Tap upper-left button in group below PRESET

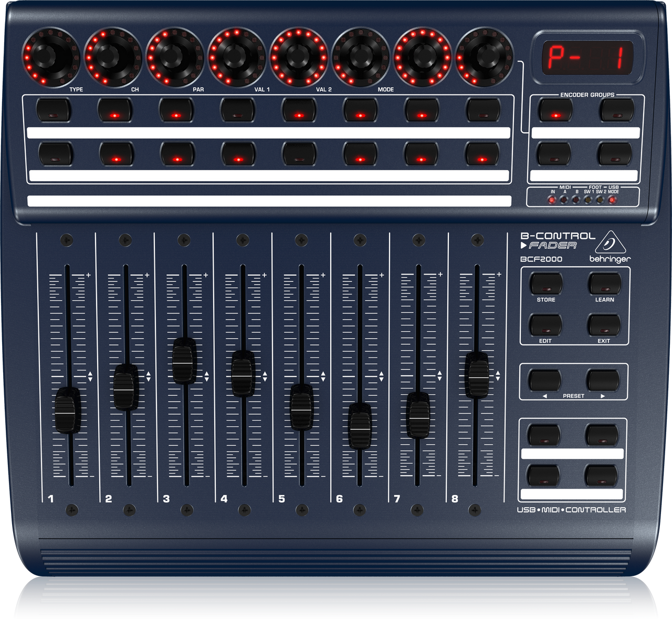tap(544, 435)
